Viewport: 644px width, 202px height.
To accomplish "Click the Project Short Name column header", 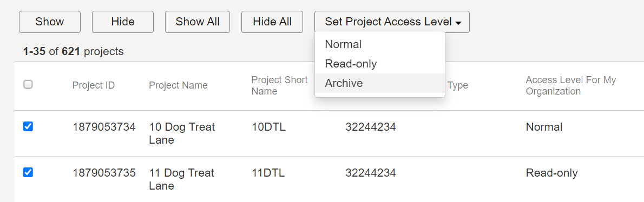I will [280, 85].
